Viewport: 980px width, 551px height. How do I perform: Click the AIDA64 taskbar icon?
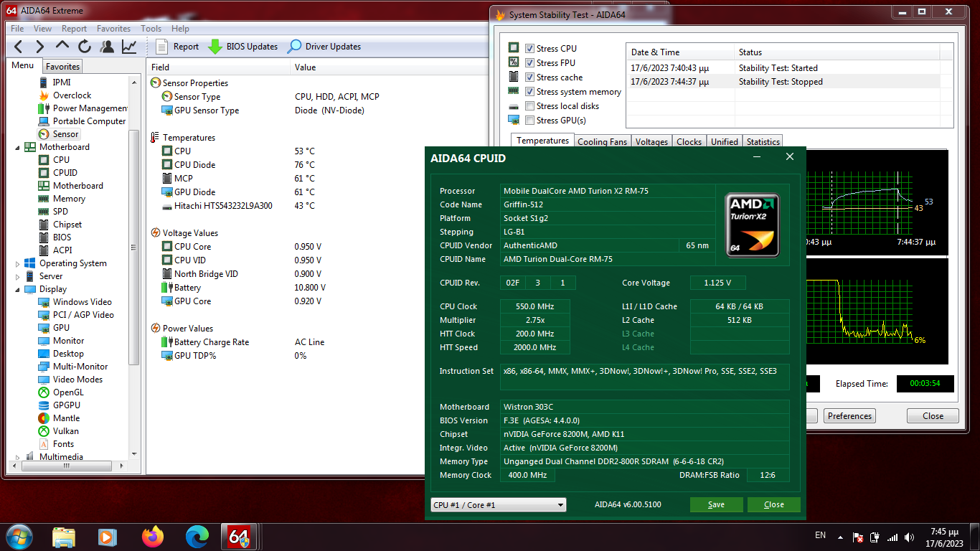click(239, 536)
